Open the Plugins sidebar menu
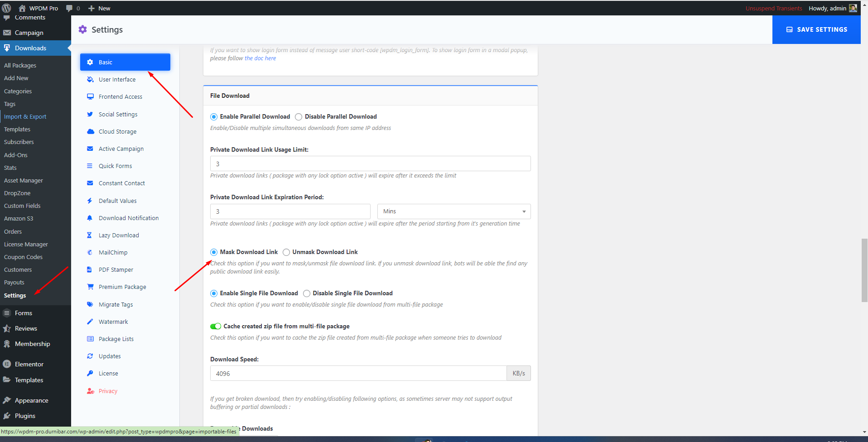Screen dimensions: 868x442 tap(35, 416)
